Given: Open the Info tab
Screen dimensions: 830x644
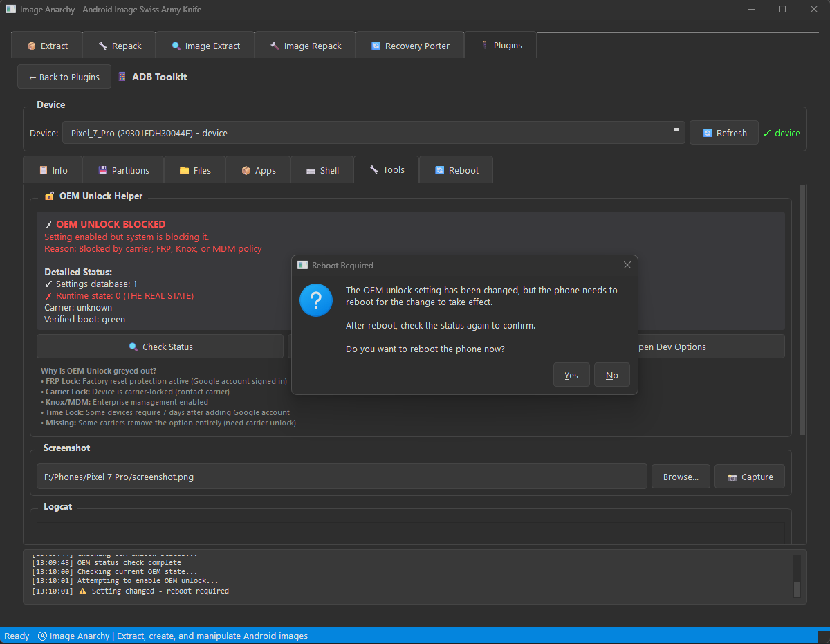Looking at the screenshot, I should tap(52, 169).
